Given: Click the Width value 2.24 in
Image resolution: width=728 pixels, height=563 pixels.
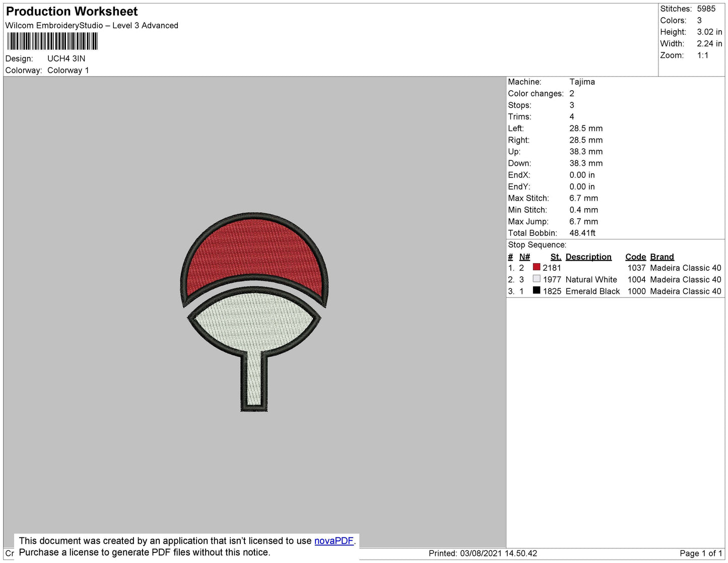Looking at the screenshot, I should pos(709,44).
